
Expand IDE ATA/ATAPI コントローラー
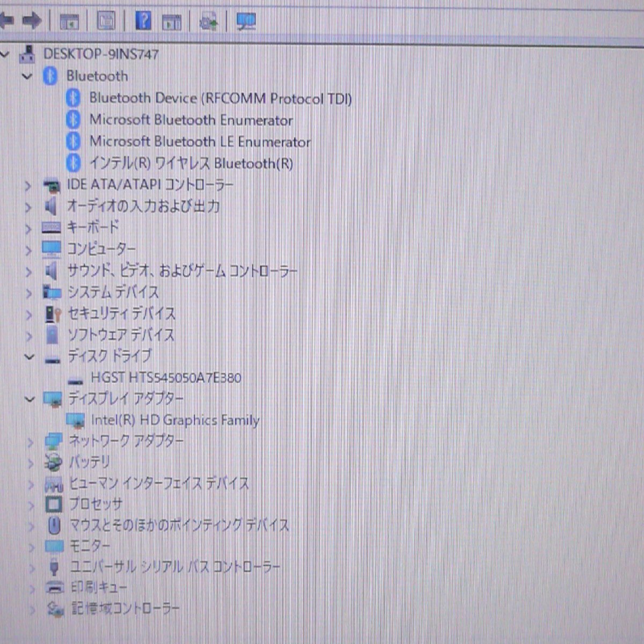point(28,186)
